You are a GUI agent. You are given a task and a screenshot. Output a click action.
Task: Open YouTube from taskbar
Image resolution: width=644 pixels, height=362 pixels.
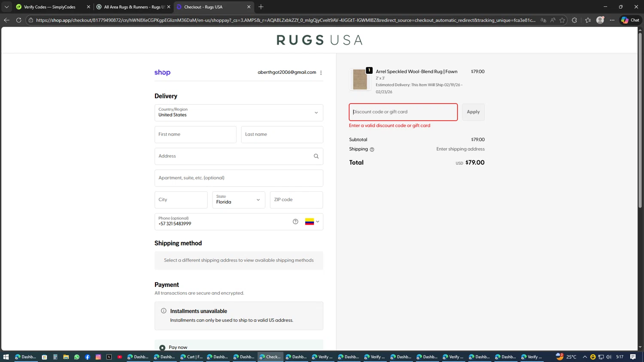click(x=120, y=357)
